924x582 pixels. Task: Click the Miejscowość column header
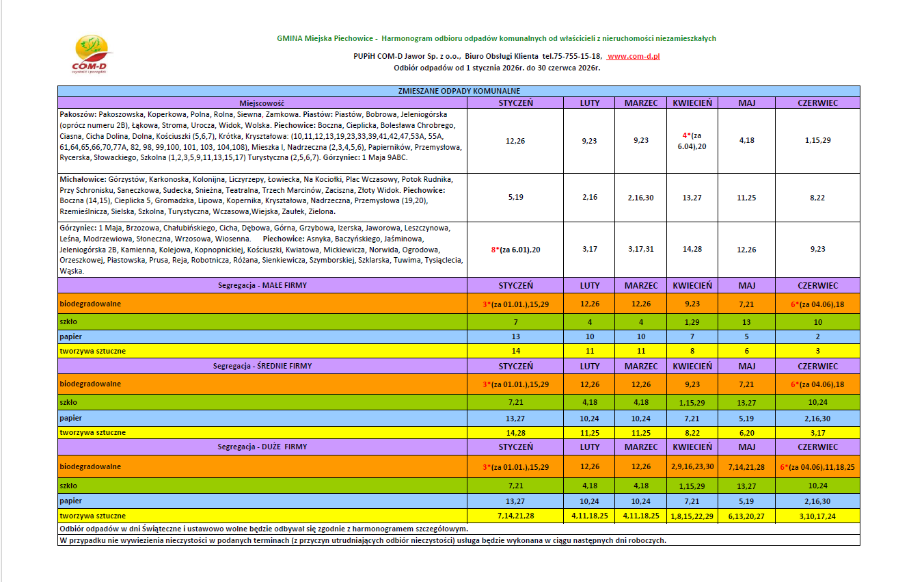(x=262, y=103)
